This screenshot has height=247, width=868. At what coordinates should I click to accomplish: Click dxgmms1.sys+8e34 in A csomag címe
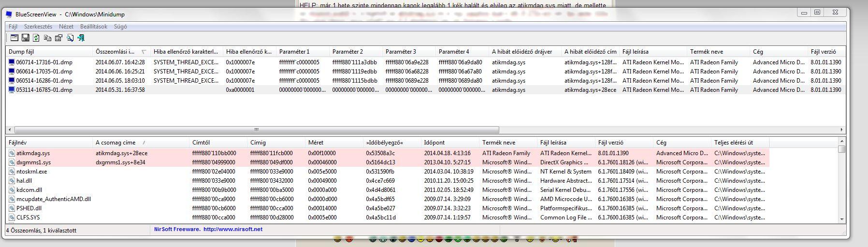pyautogui.click(x=120, y=162)
